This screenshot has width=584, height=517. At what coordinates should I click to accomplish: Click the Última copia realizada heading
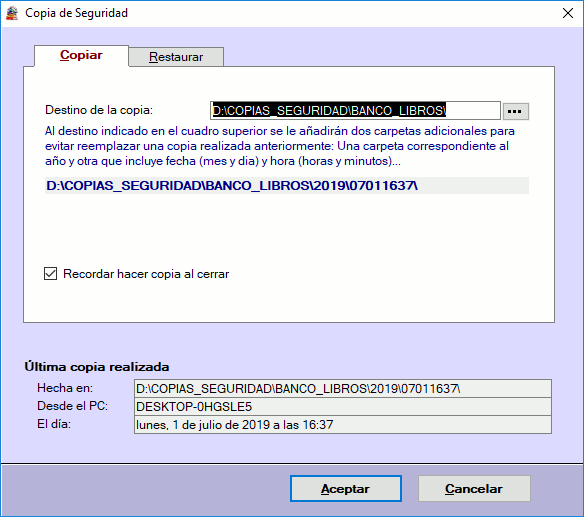97,367
